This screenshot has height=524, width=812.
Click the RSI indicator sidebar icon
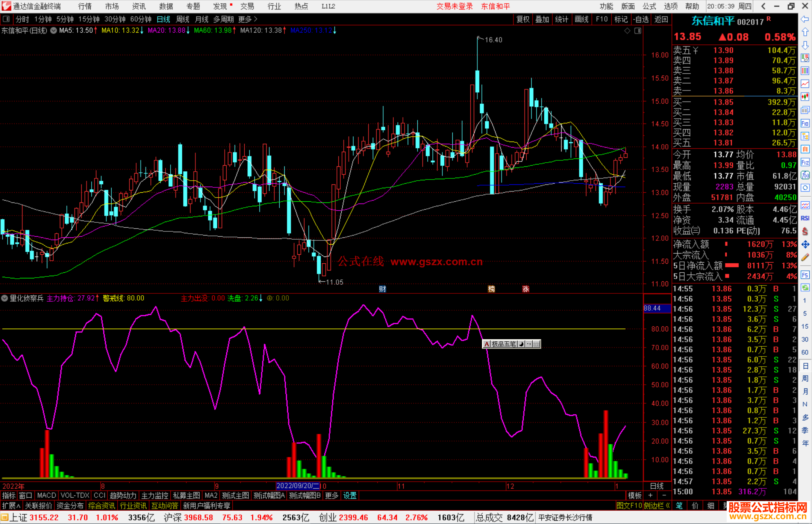(x=805, y=218)
